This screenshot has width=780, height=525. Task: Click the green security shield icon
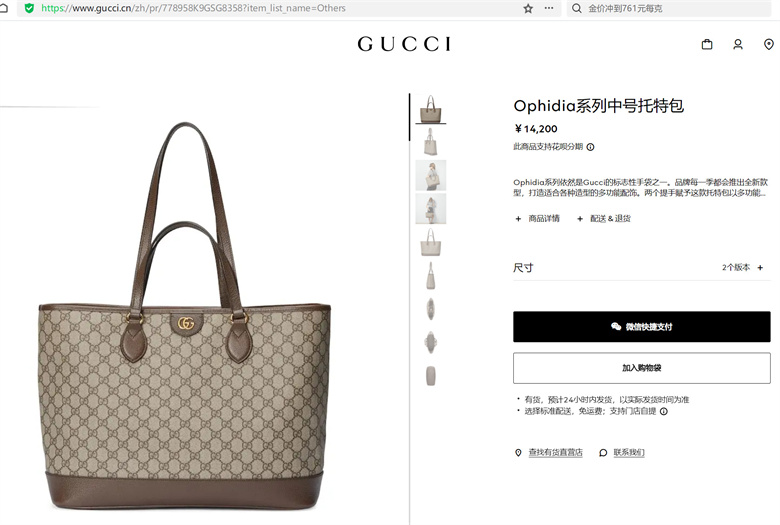[x=29, y=8]
